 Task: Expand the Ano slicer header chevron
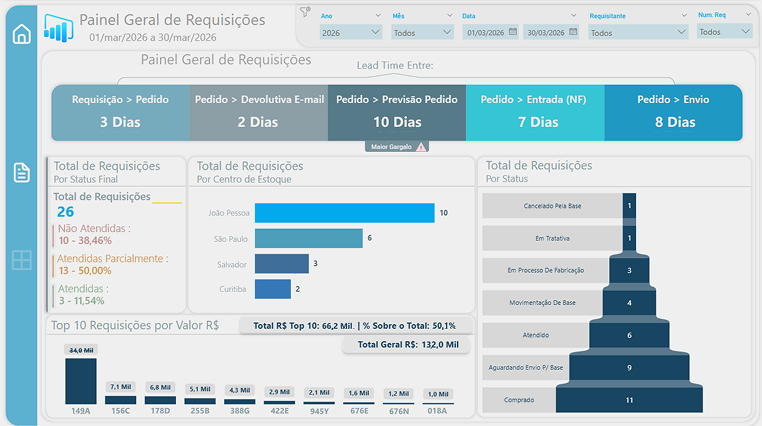[378, 16]
